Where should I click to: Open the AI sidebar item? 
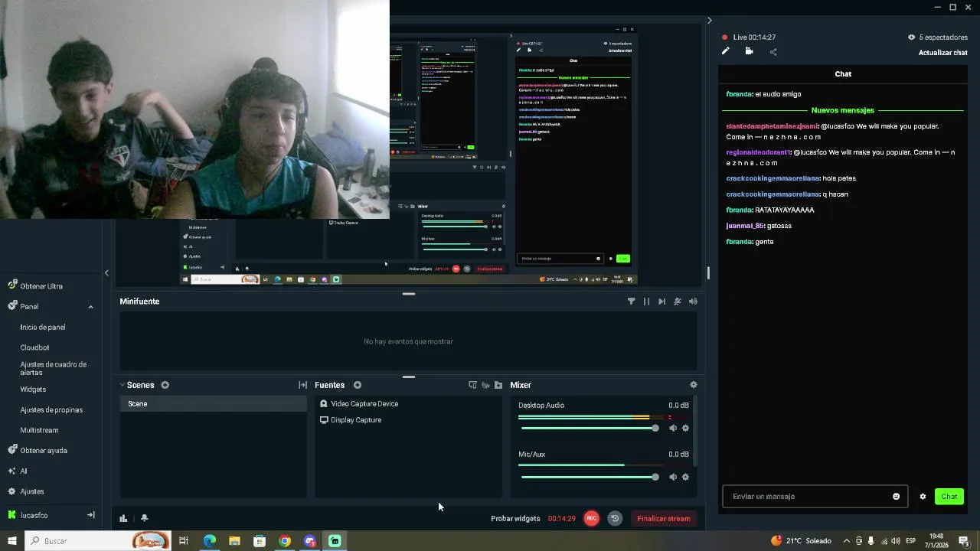pyautogui.click(x=23, y=471)
